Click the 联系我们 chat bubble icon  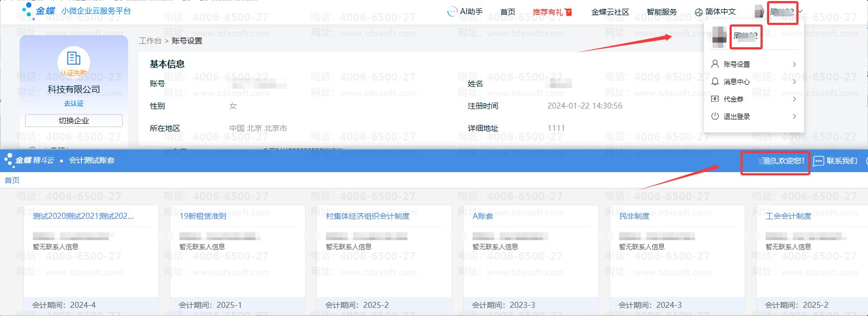click(x=818, y=161)
